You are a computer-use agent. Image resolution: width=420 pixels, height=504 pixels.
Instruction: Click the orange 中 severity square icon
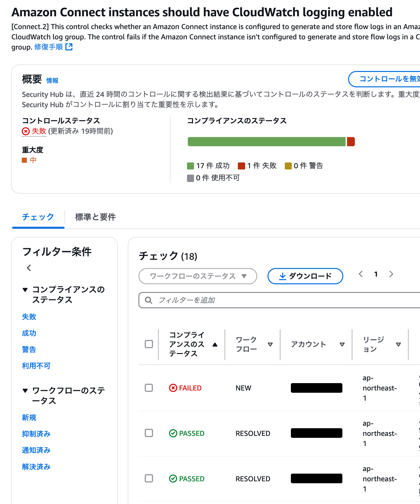pyautogui.click(x=24, y=160)
